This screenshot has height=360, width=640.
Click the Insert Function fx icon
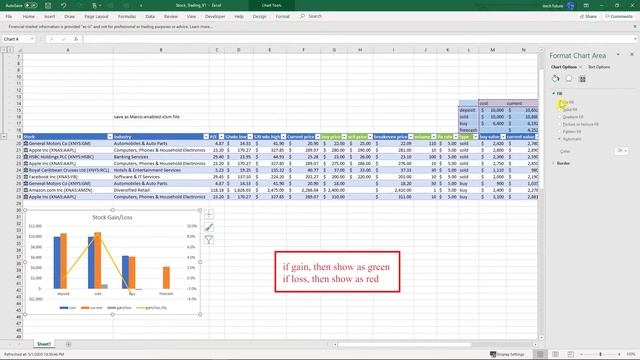point(76,39)
